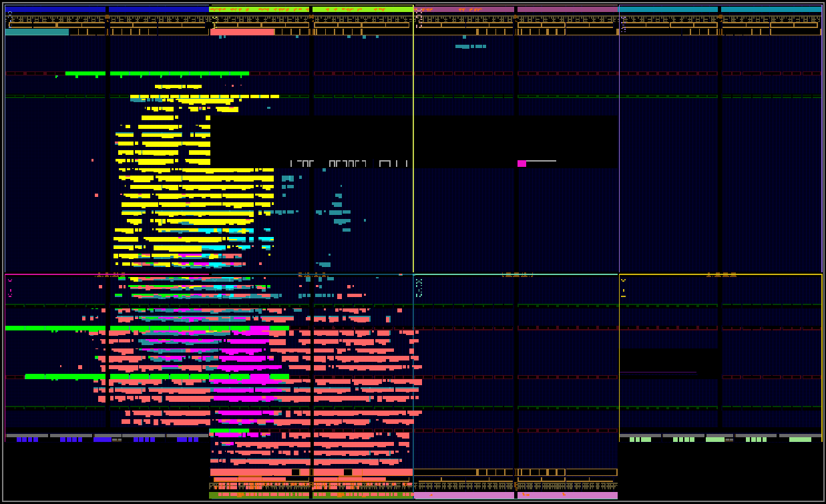The image size is (826, 504).
Task: Select the teal bank bar at the top right
Action: 720,9
